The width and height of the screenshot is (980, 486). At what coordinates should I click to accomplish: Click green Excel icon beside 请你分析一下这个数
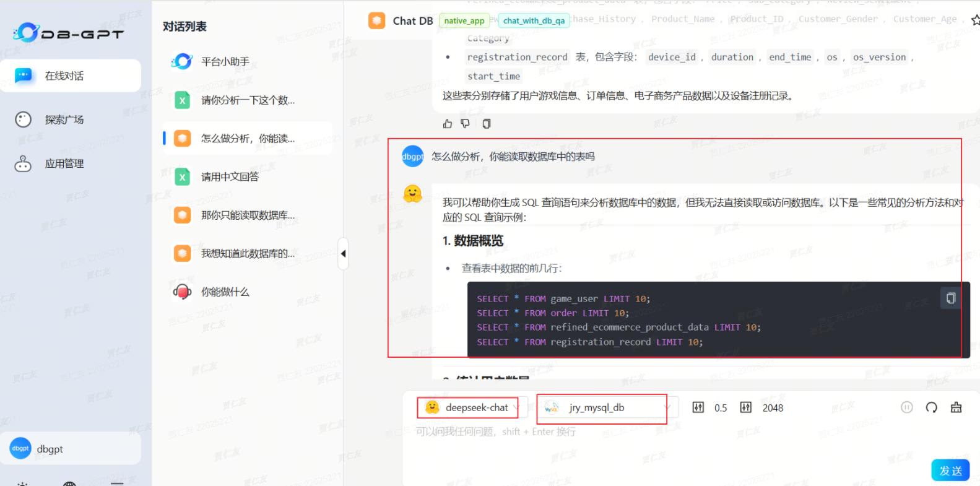tap(182, 100)
